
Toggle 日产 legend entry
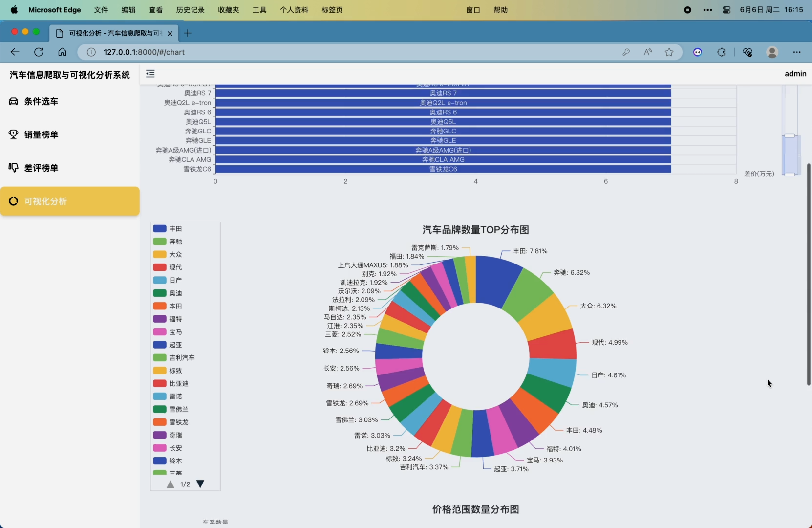tap(168, 280)
